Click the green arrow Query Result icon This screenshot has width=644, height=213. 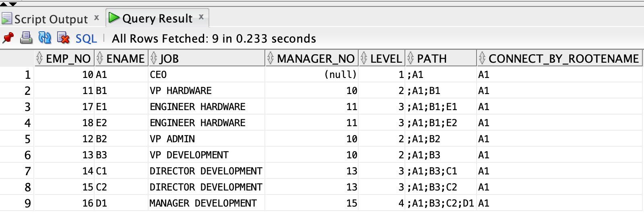point(114,18)
